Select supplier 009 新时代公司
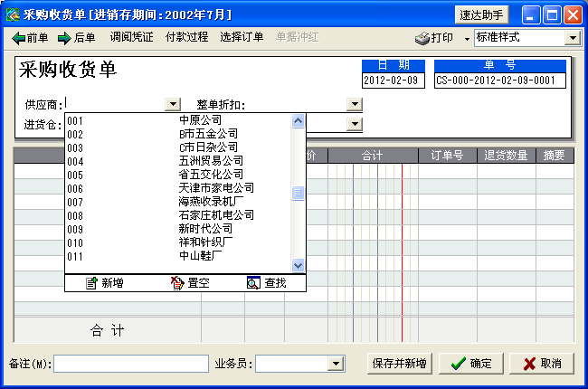588x389 pixels. pyautogui.click(x=178, y=229)
